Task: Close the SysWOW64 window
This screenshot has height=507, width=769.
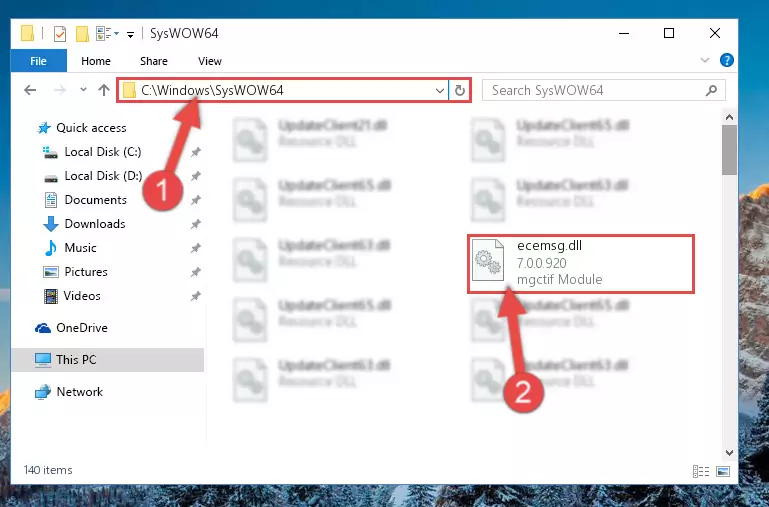Action: [715, 33]
